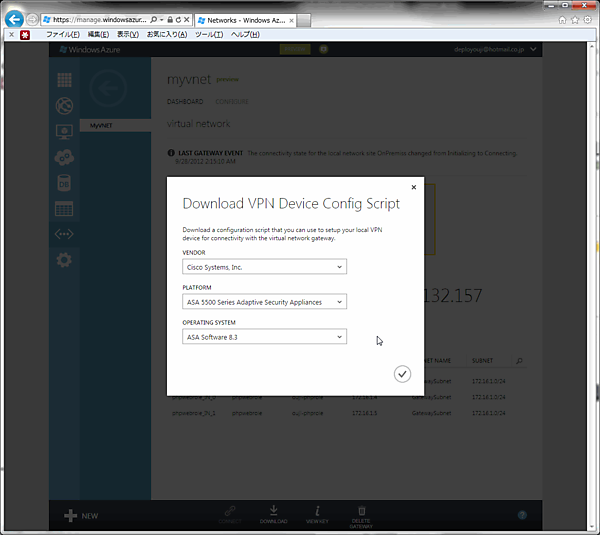
Task: Open the ツール(T) menu
Action: point(209,34)
